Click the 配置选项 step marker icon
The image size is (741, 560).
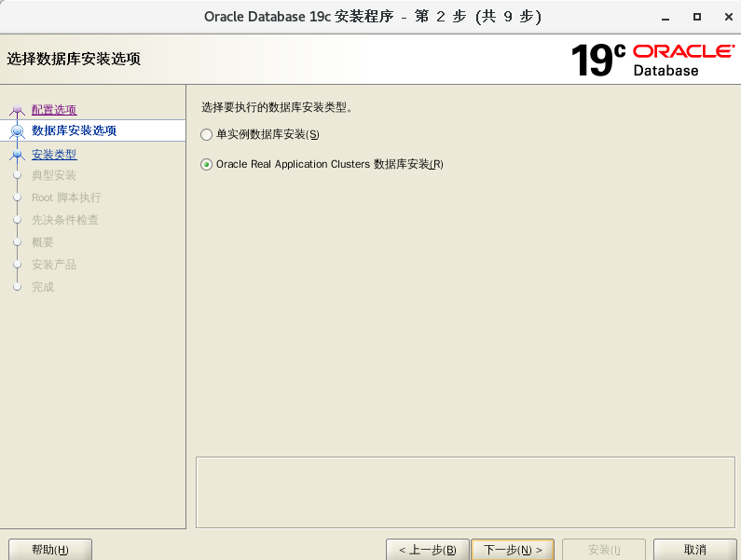click(x=18, y=110)
